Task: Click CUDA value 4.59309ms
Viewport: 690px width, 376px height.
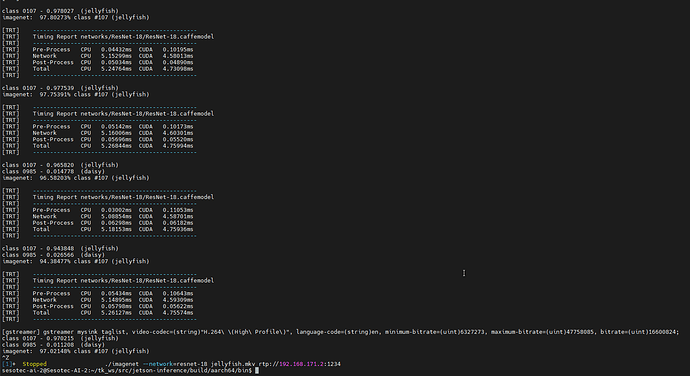Action: pos(178,300)
